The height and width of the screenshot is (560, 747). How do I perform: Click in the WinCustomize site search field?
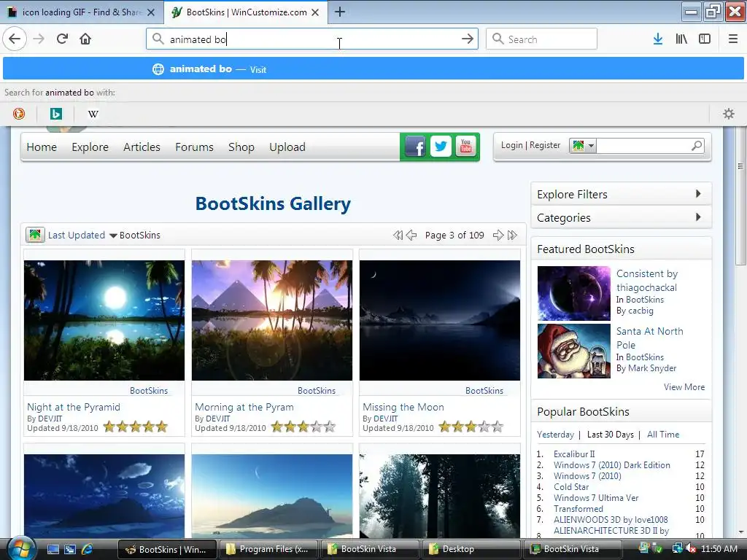pos(643,145)
